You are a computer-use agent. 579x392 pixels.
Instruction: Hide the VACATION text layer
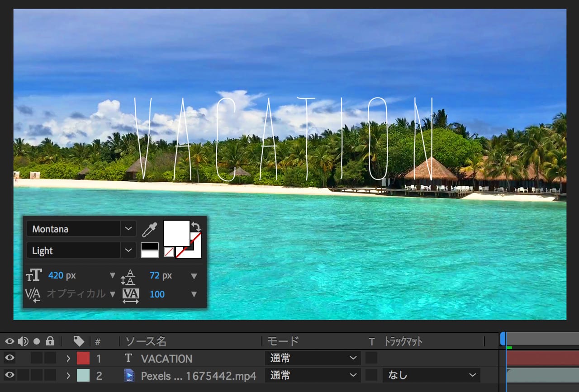coord(9,359)
